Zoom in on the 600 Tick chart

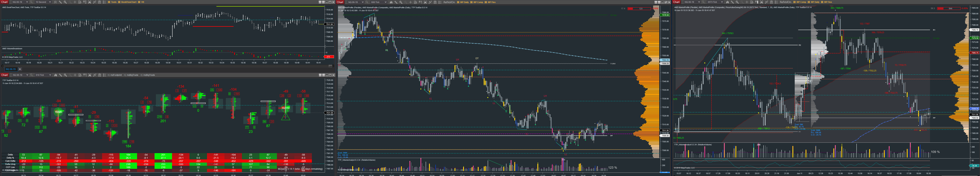pos(401,2)
